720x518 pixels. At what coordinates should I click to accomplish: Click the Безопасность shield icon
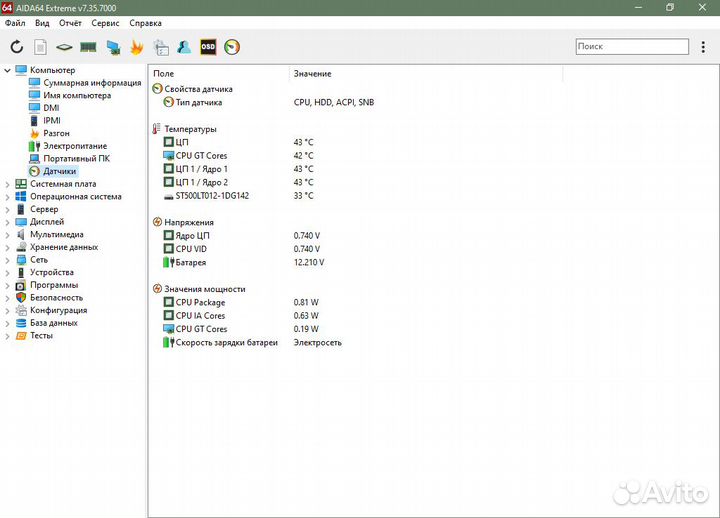21,298
